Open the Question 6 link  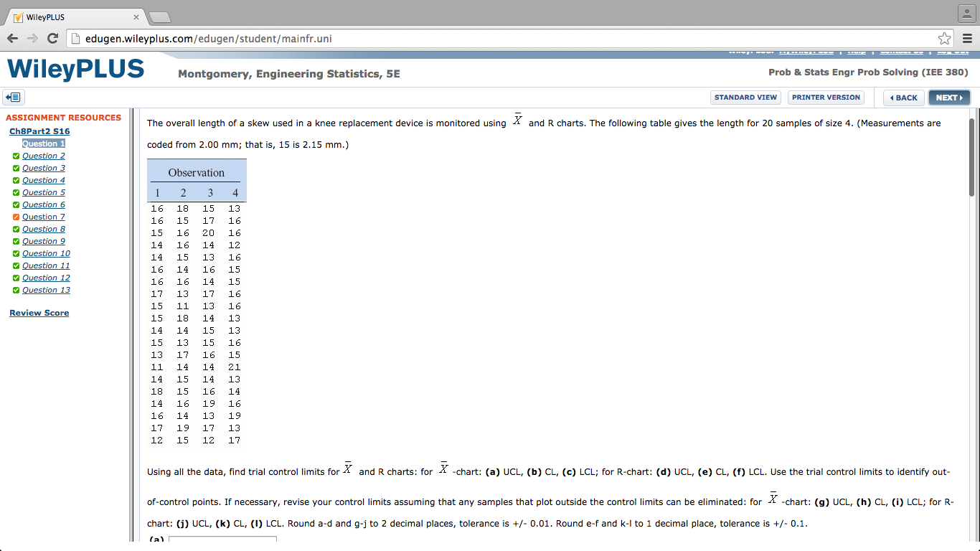(x=44, y=204)
